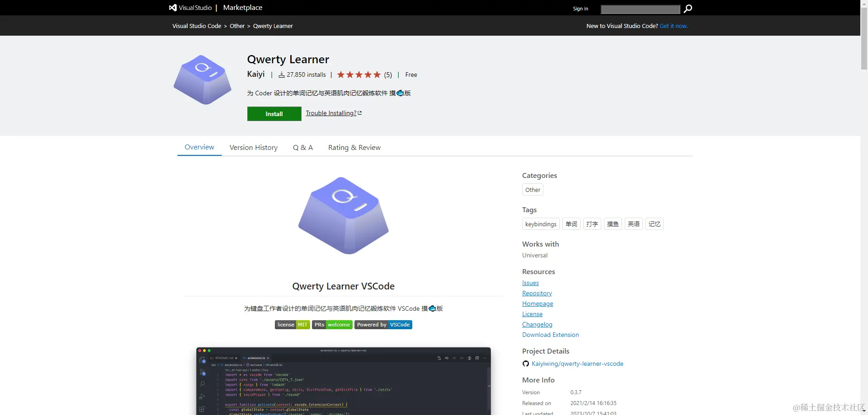Screen dimensions: 868x415
Task: Select the 打字 tag
Action: tap(592, 224)
